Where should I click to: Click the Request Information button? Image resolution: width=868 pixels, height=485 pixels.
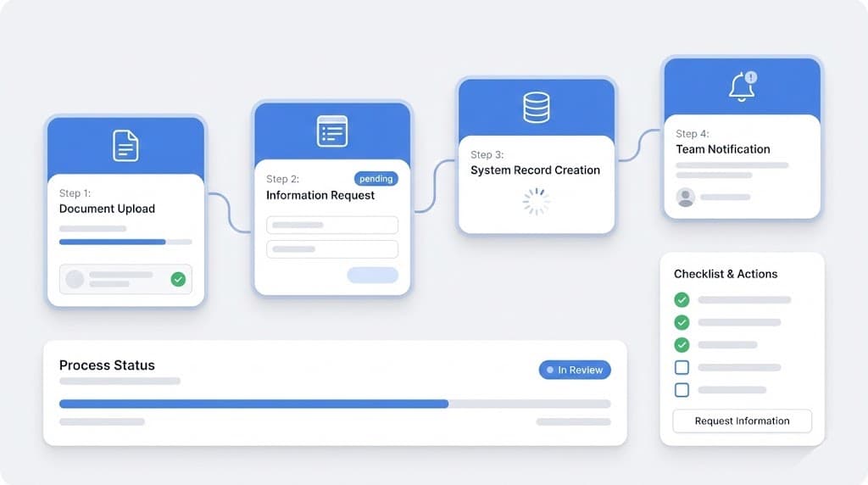743,421
